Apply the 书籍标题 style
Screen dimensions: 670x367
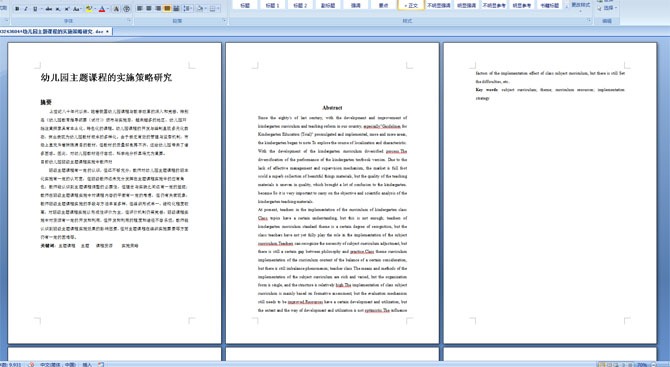[x=550, y=5]
